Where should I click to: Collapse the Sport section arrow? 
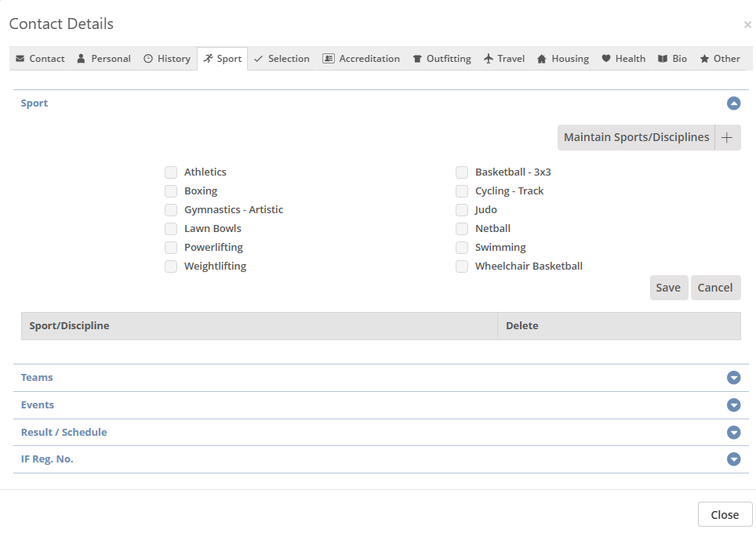coord(733,103)
